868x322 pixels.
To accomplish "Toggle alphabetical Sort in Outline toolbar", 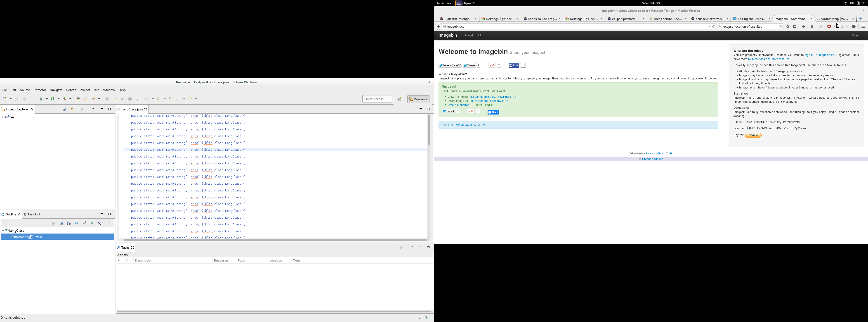I will coord(69,223).
